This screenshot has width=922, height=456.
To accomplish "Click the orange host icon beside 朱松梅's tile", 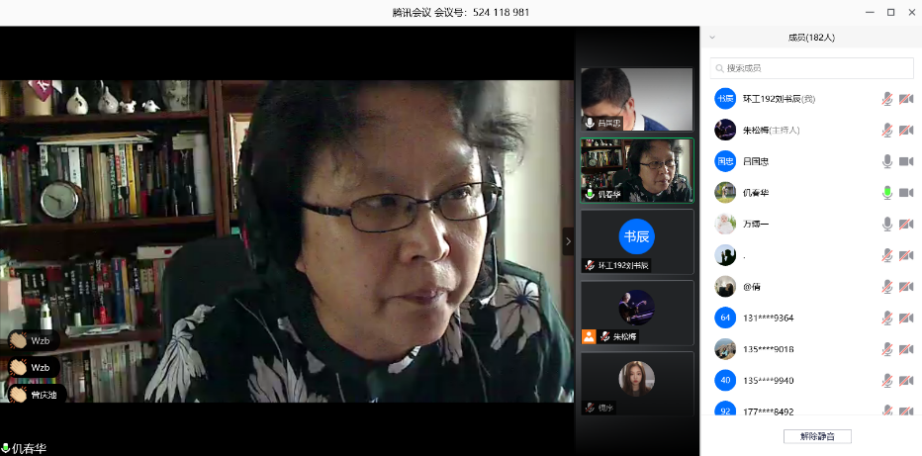I will click(588, 337).
